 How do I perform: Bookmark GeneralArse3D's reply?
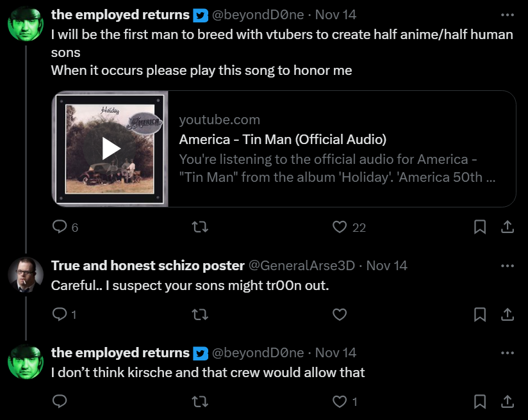coord(479,314)
